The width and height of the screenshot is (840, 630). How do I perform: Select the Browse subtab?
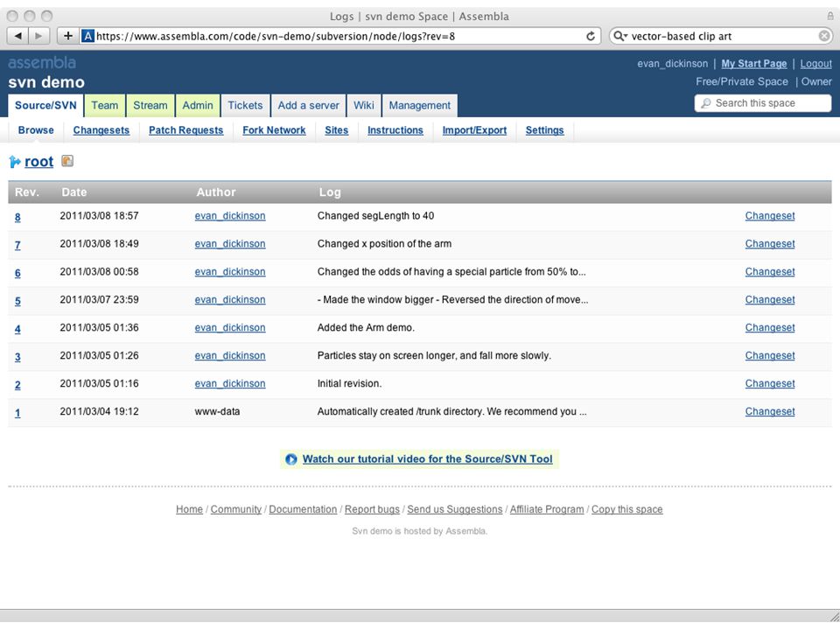[x=36, y=130]
